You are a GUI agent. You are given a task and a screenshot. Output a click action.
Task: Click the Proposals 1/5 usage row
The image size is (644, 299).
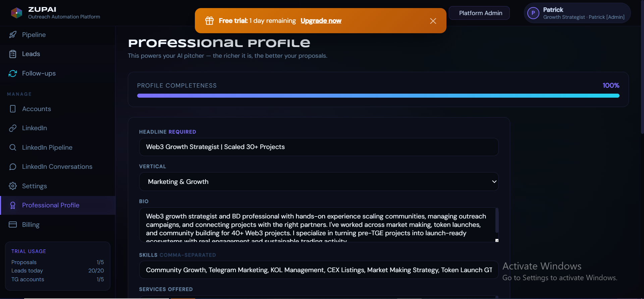point(58,262)
